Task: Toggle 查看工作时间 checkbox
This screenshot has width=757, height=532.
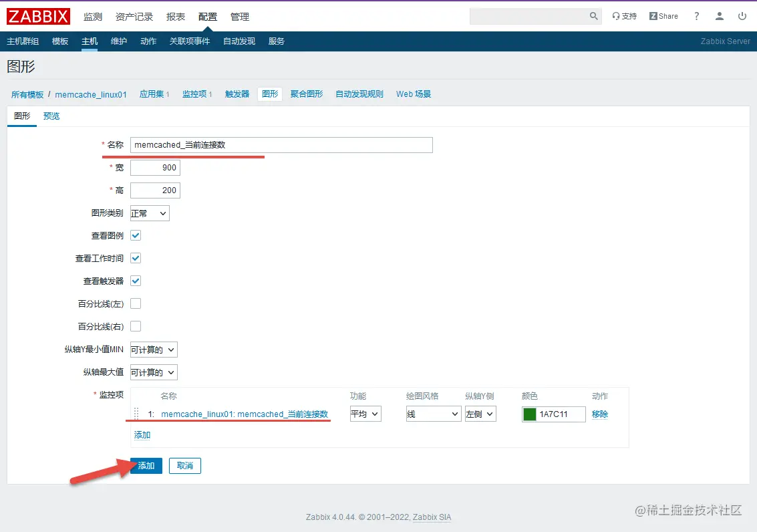Action: tap(136, 258)
